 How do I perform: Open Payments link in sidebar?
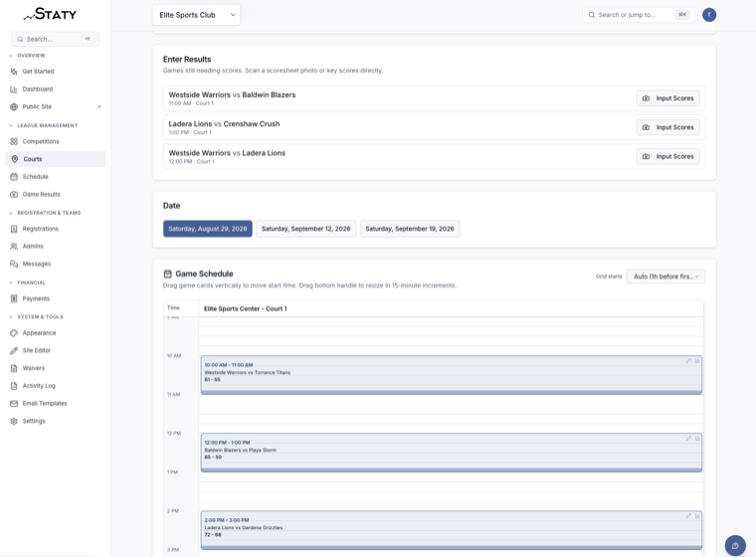[56, 298]
